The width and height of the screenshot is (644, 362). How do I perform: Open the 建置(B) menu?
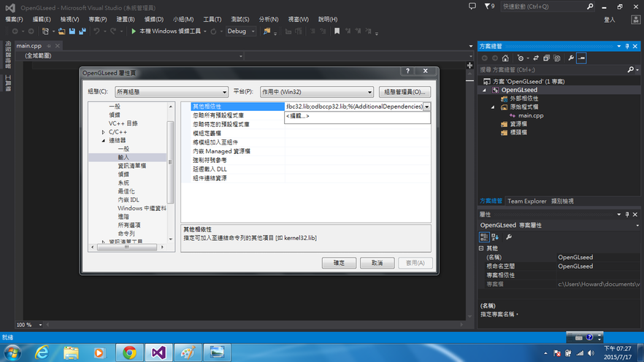tap(126, 19)
